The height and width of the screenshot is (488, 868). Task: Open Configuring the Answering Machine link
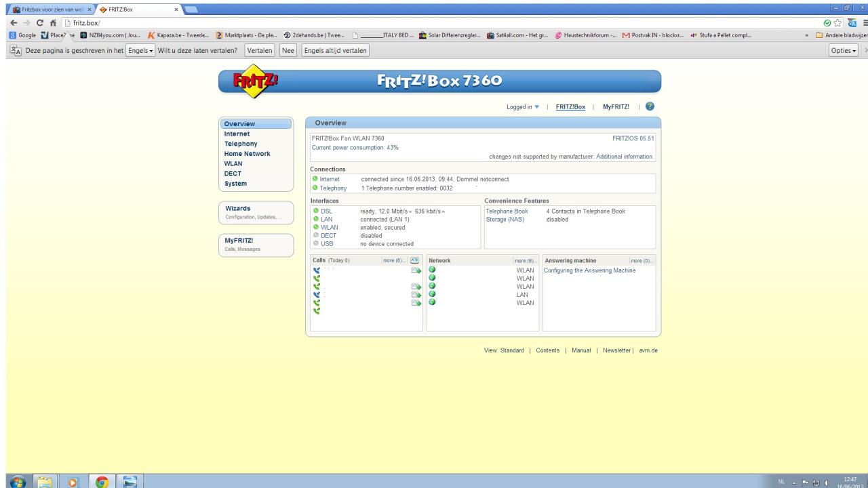(590, 270)
